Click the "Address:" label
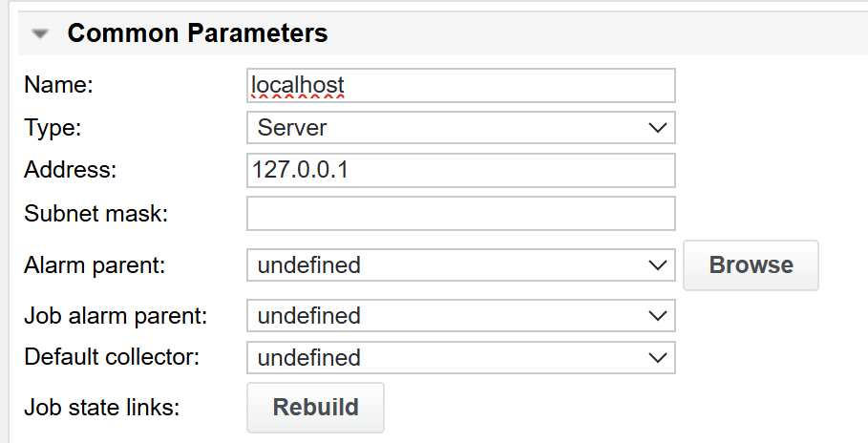The width and height of the screenshot is (868, 443). click(x=70, y=170)
